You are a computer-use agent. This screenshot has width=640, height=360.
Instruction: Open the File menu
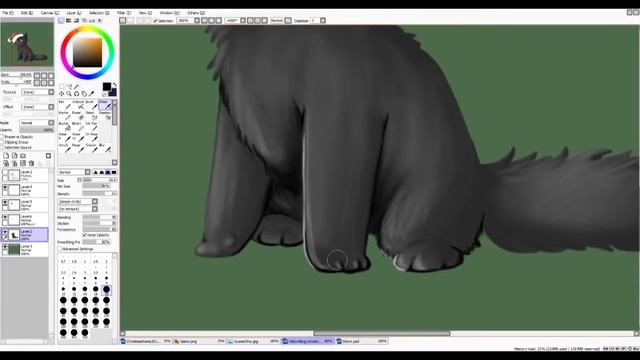point(8,13)
